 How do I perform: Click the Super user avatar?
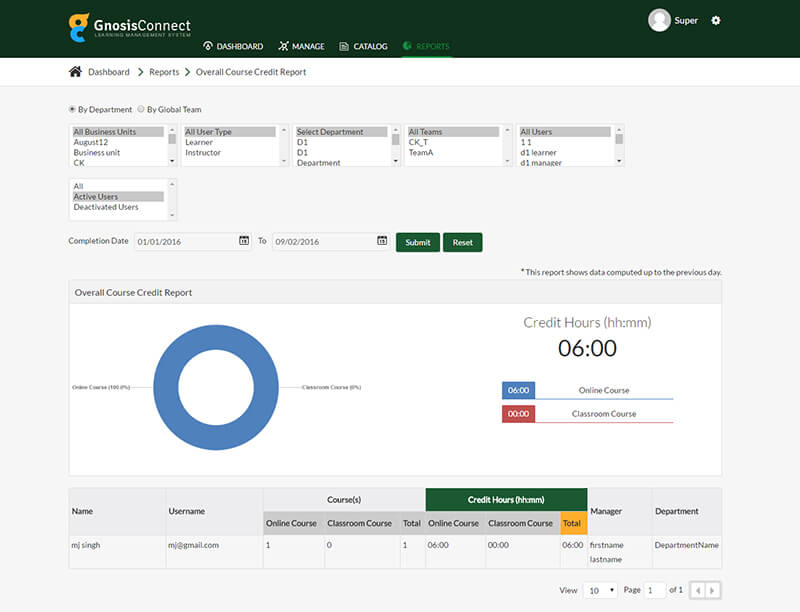pos(659,20)
